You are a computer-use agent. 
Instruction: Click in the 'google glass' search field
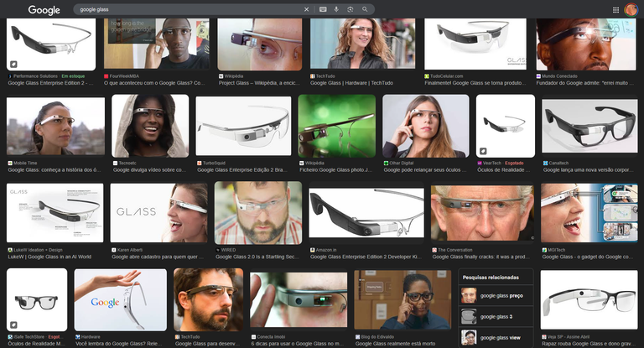(x=189, y=9)
